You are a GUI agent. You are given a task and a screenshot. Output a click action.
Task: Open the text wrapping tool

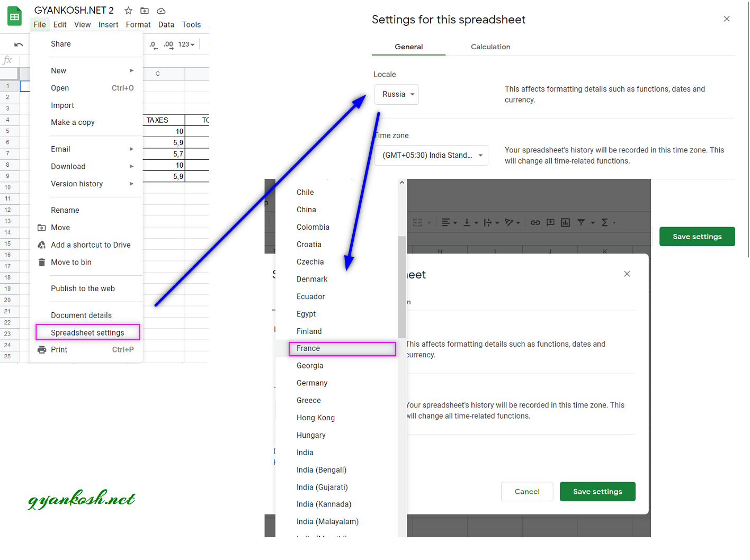[491, 222]
